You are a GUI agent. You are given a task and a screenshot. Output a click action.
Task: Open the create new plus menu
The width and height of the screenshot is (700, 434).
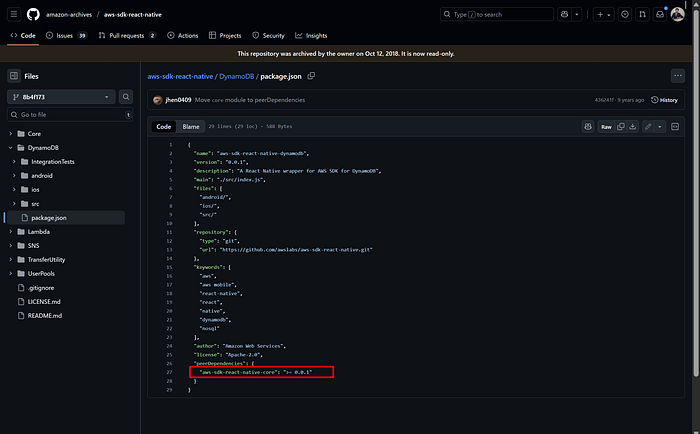tap(604, 14)
